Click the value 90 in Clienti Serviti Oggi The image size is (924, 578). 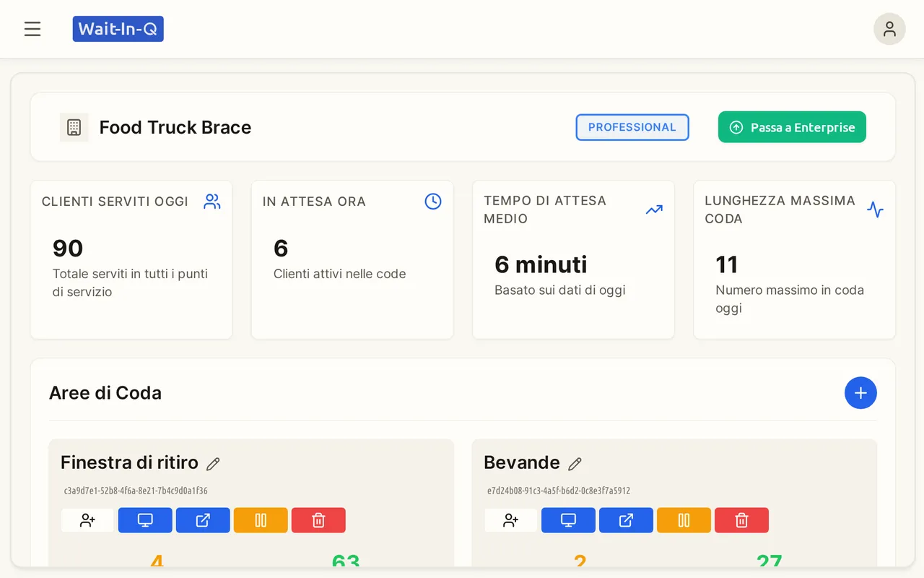[68, 249]
